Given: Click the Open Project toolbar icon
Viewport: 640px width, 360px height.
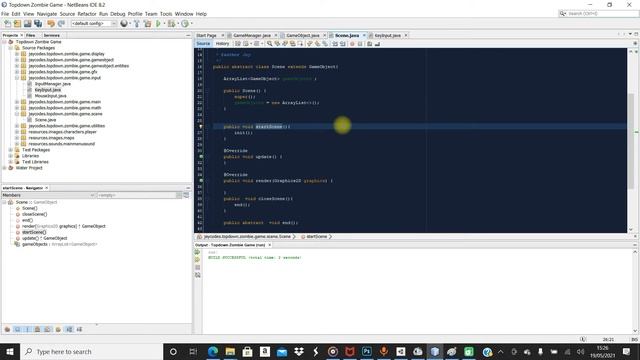Looking at the screenshot, I should [28, 24].
